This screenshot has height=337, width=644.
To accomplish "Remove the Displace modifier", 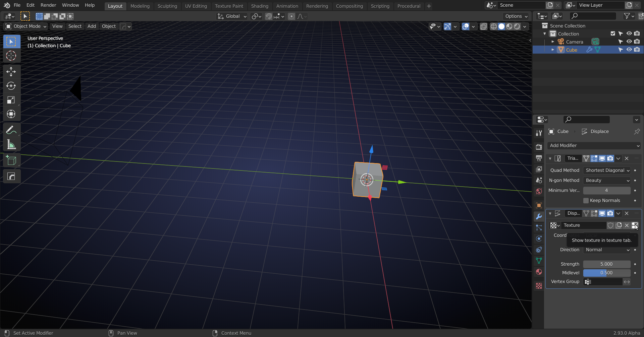I will point(627,213).
